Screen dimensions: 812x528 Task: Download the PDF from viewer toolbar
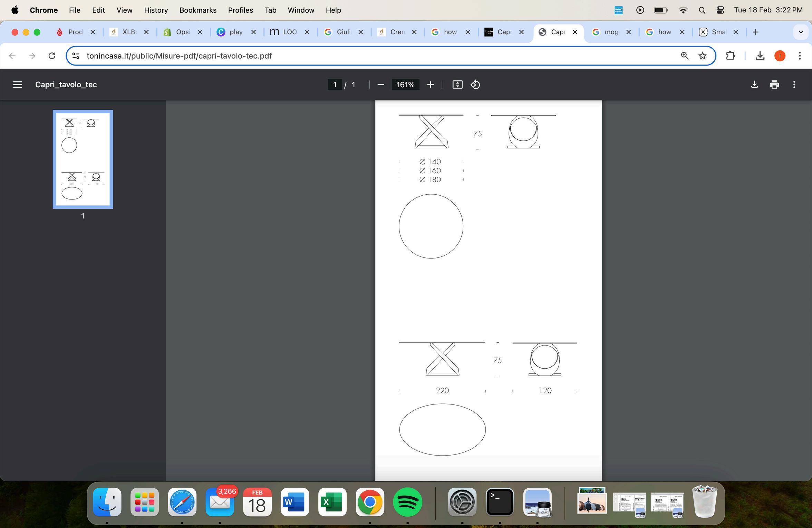754,85
